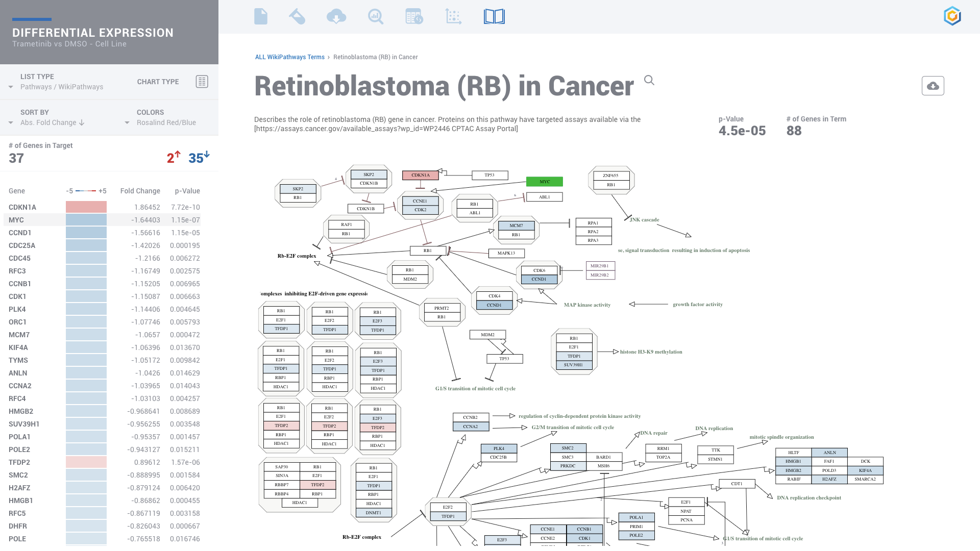Click the search magnifier beside pathway title
This screenshot has height=551, width=980.
pos(649,80)
